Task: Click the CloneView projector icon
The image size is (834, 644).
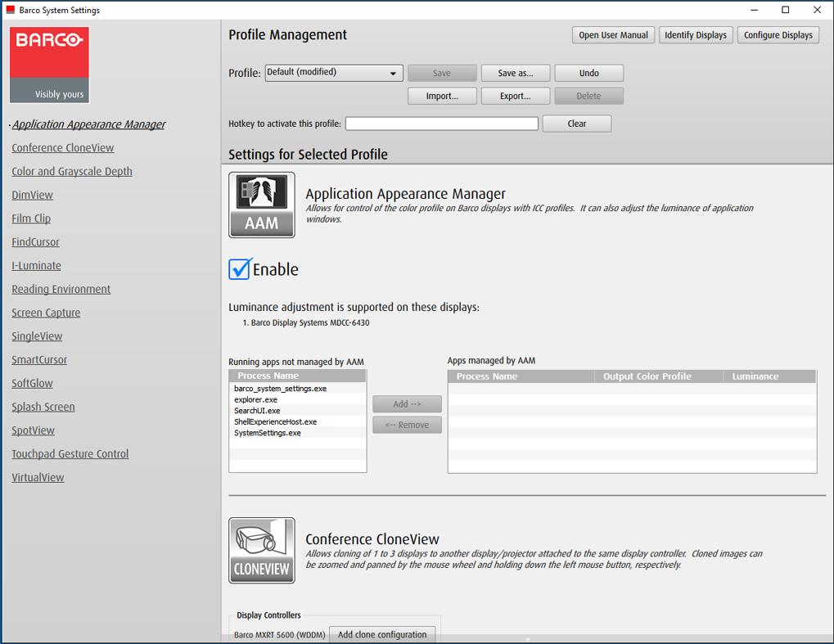Action: click(x=262, y=551)
